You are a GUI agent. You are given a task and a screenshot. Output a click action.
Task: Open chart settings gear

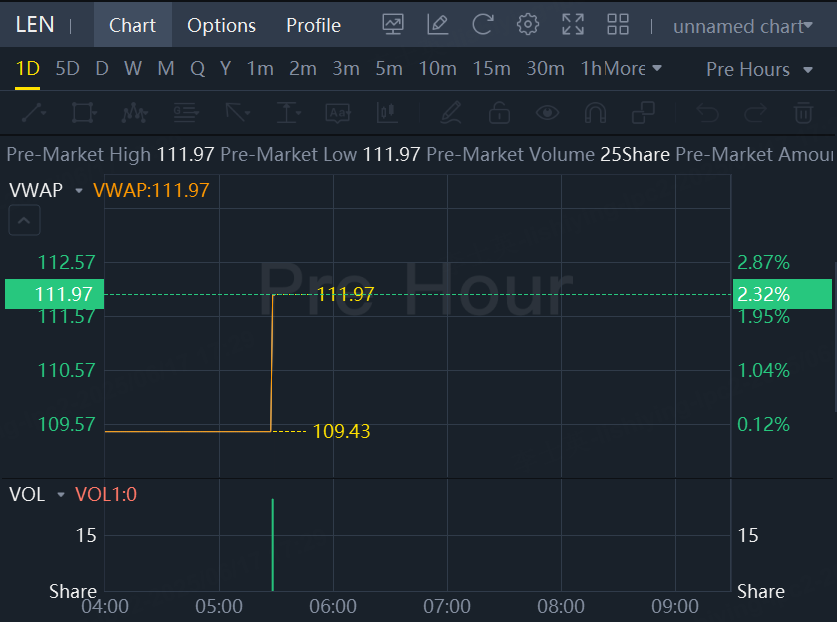[528, 25]
